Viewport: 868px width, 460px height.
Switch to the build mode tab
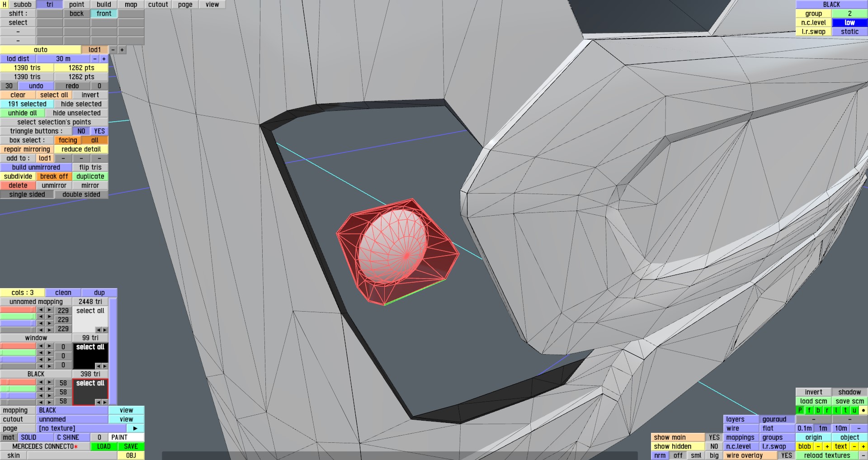104,5
